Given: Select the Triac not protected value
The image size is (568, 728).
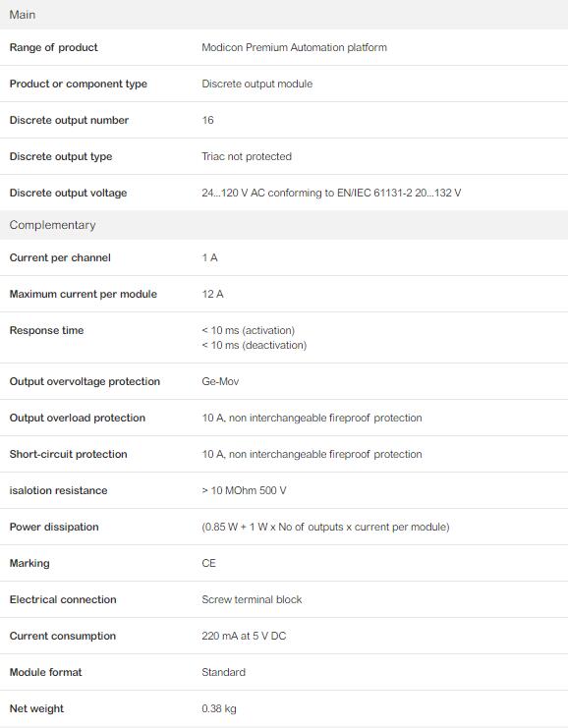Looking at the screenshot, I should [x=247, y=156].
